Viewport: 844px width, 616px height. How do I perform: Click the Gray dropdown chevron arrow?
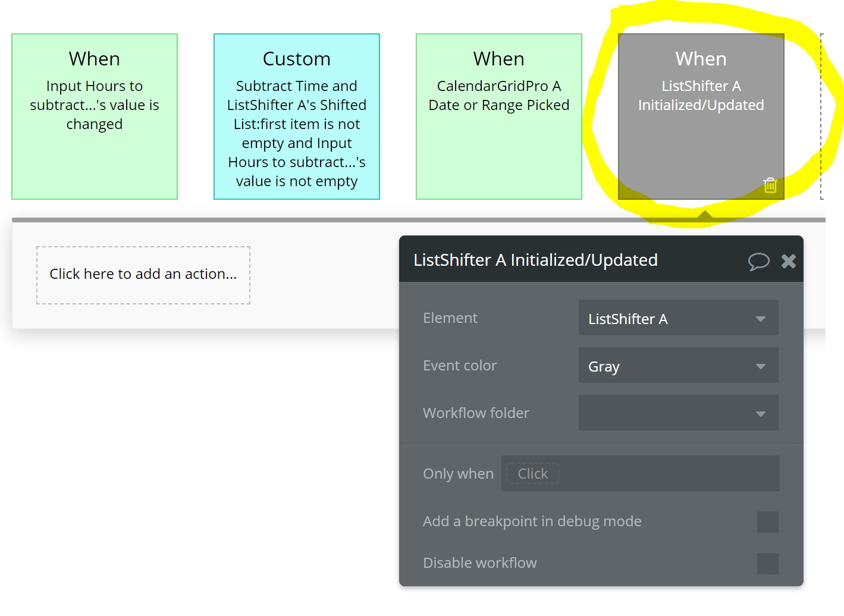pos(761,366)
